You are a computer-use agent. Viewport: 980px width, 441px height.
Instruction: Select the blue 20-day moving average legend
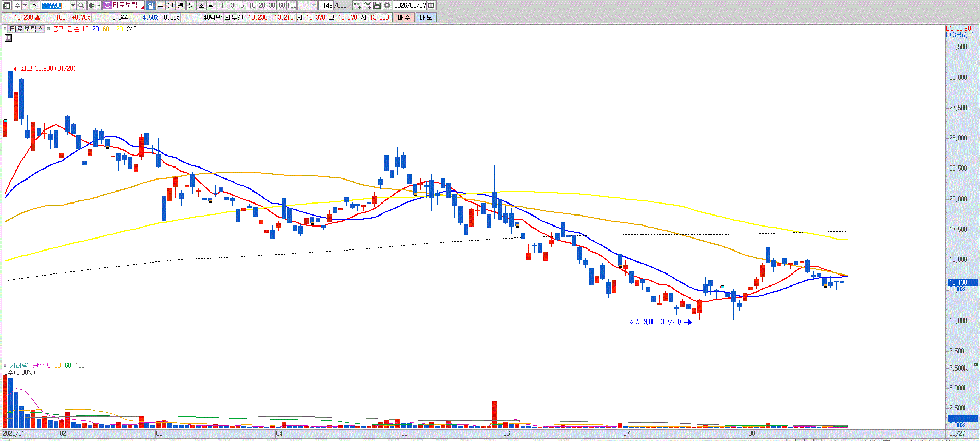tap(96, 29)
